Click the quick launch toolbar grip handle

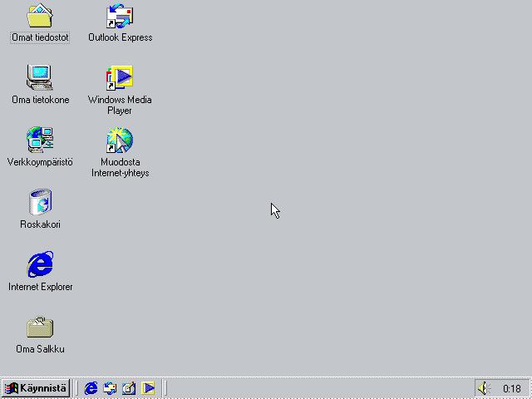76,388
